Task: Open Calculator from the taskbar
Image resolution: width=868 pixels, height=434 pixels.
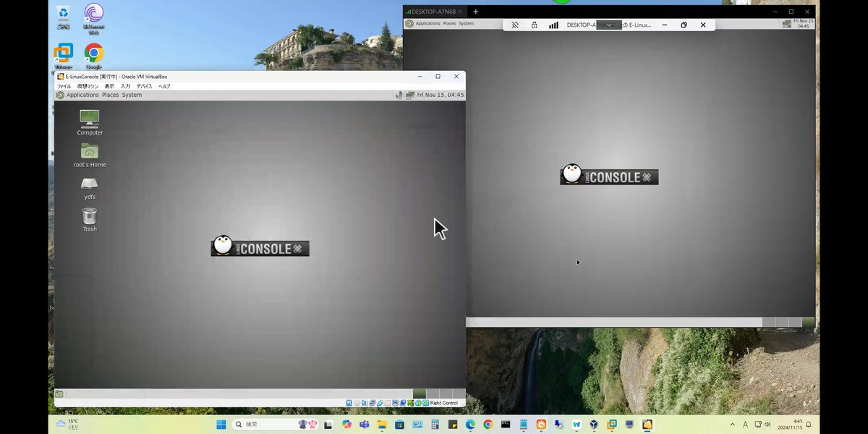Action: click(435, 425)
